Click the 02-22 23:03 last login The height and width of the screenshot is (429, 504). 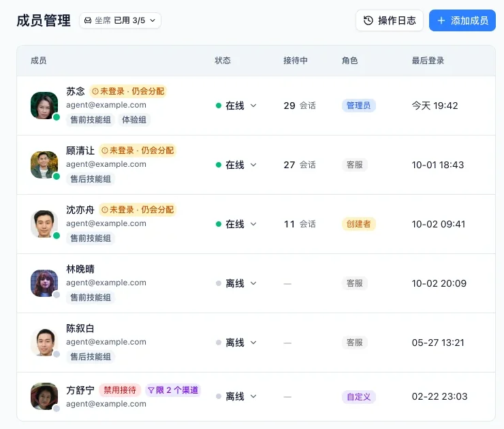[x=439, y=396]
